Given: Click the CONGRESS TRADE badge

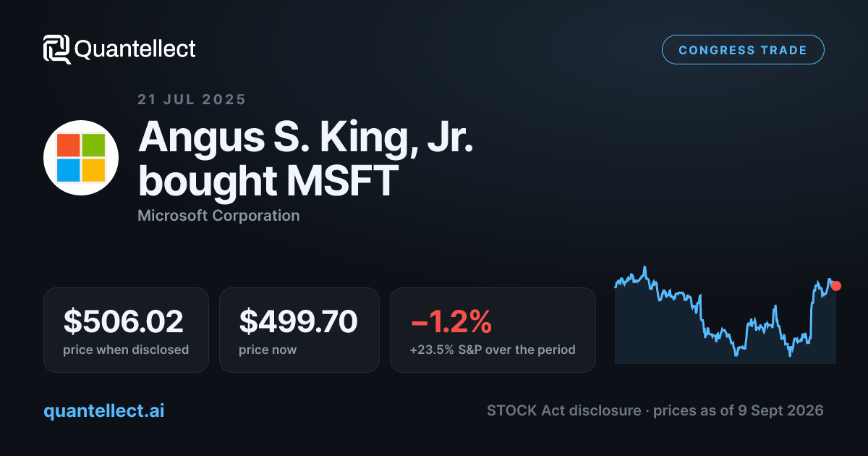Looking at the screenshot, I should click(x=743, y=50).
